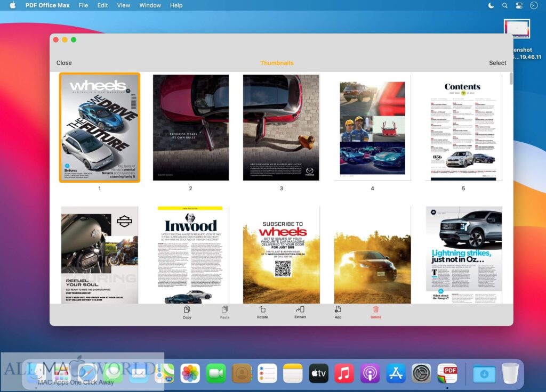Toggle Do Not Disturb moon icon
The width and height of the screenshot is (546, 392).
(x=491, y=5)
